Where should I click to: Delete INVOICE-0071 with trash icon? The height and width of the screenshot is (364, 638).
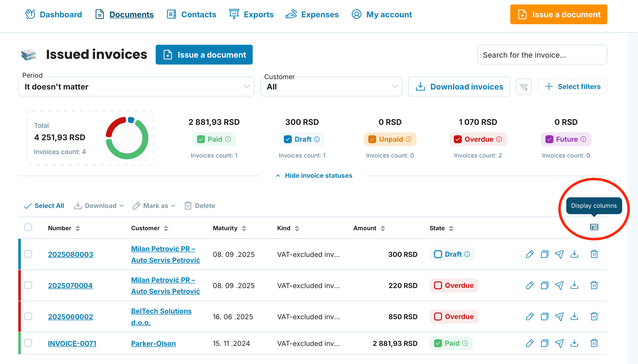[x=594, y=343]
